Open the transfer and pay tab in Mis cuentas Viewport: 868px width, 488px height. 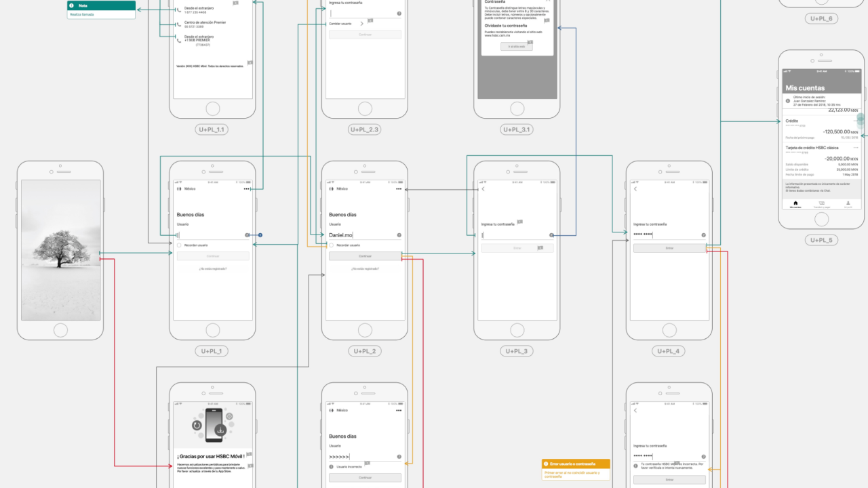821,203
